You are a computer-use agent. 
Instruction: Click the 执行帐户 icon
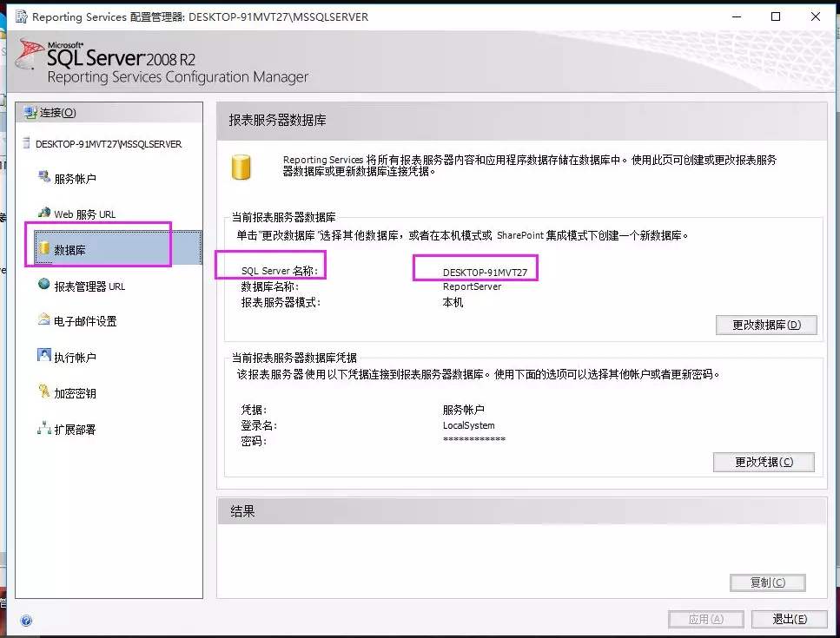pyautogui.click(x=44, y=355)
